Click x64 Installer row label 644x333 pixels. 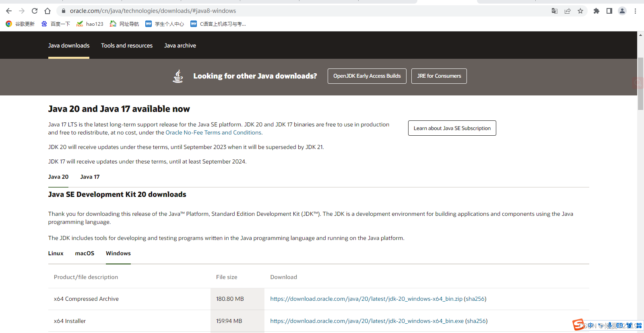[70, 321]
